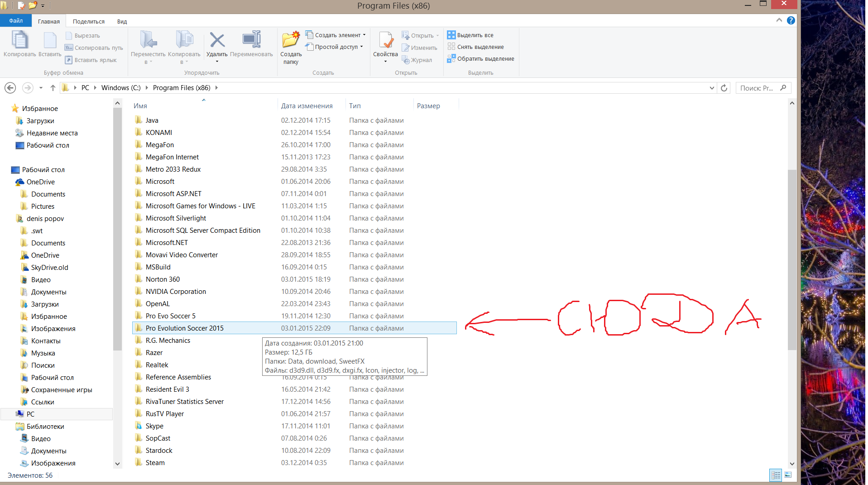Image resolution: width=868 pixels, height=485 pixels.
Task: Select Libraries (Библиотеки) in navigation pane
Action: click(45, 427)
